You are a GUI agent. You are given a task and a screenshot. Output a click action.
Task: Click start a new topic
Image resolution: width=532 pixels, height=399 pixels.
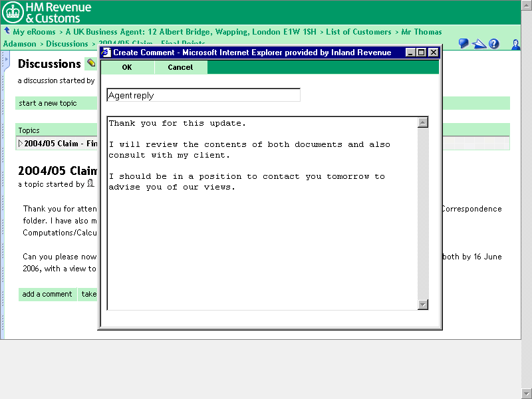point(48,103)
